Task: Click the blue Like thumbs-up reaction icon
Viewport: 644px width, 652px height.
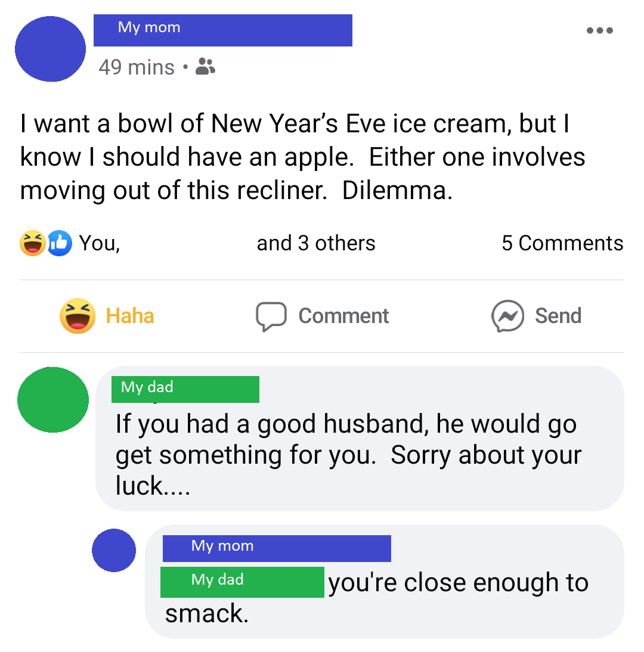Action: tap(60, 243)
